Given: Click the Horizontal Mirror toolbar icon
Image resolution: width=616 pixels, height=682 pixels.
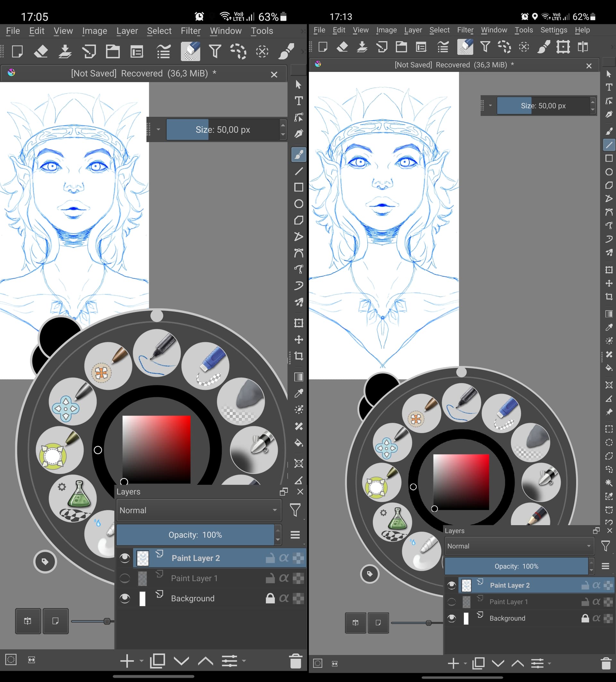Looking at the screenshot, I should point(583,47).
